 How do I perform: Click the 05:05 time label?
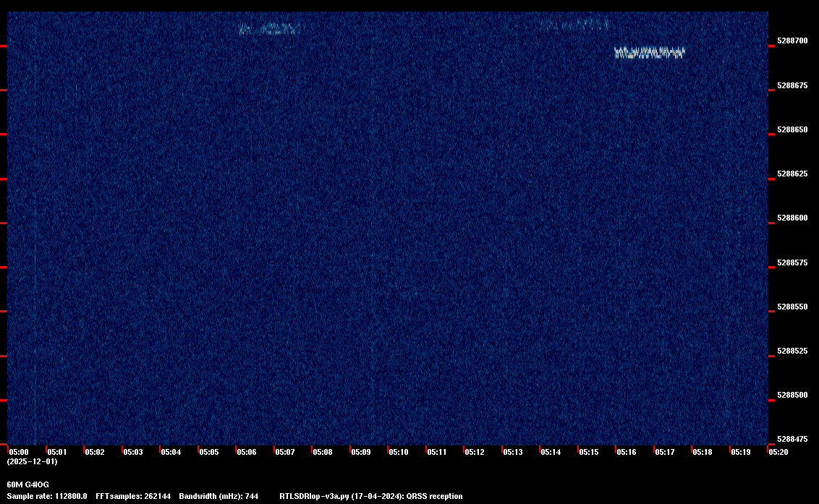tap(209, 452)
